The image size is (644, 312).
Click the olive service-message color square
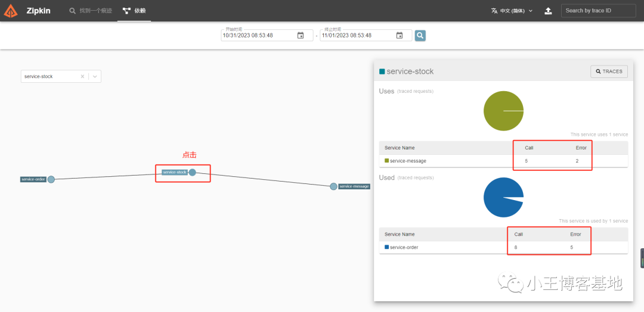[x=386, y=161]
